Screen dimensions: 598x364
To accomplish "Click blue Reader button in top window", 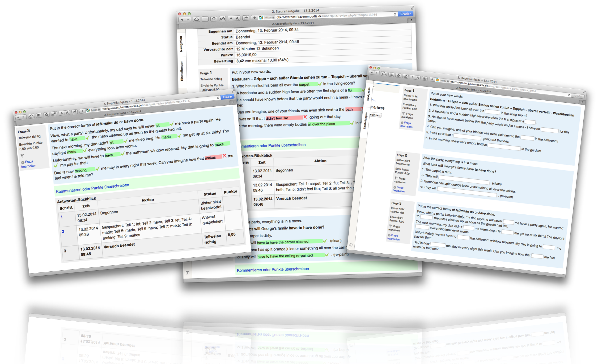I will (x=405, y=14).
